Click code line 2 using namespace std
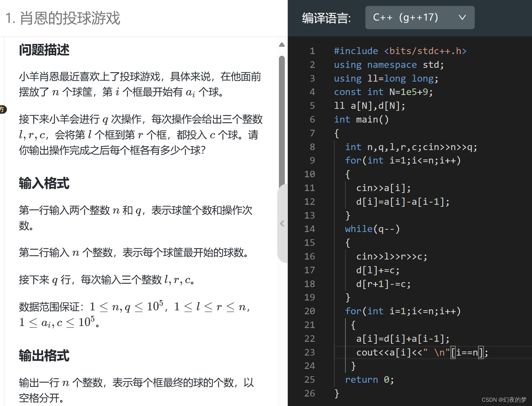The height and width of the screenshot is (406, 532). pos(389,65)
